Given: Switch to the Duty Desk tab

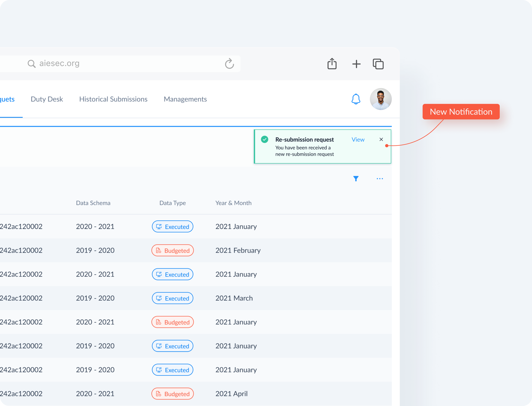Looking at the screenshot, I should (47, 99).
